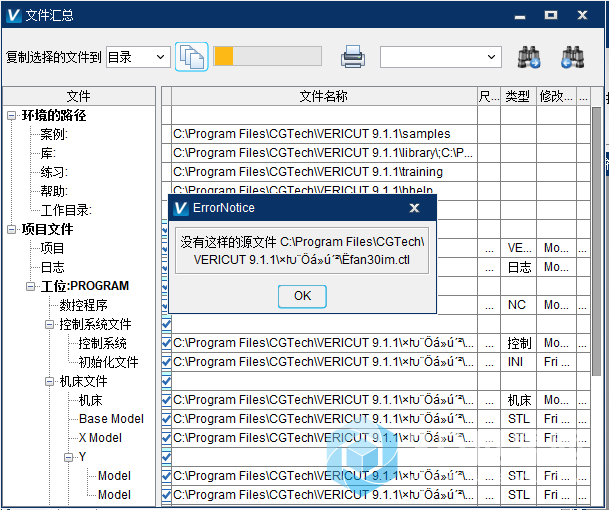Collapse the 项目文件 tree node
609x510 pixels.
click(12, 229)
